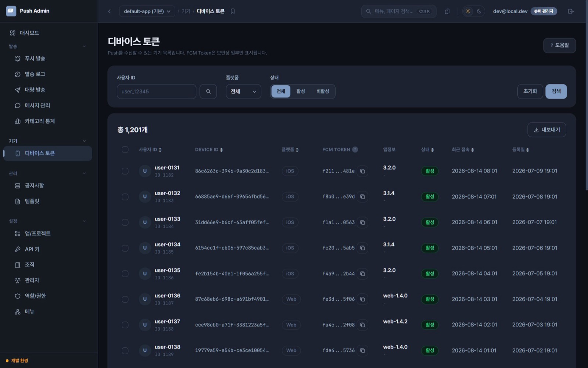
Task: Collapse the 발송 sidebar section
Action: [84, 46]
